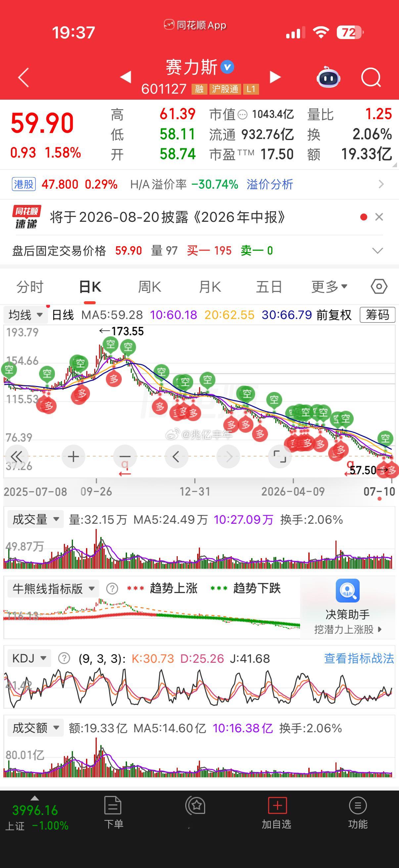Tap the 沪股通 tag

[x=225, y=89]
